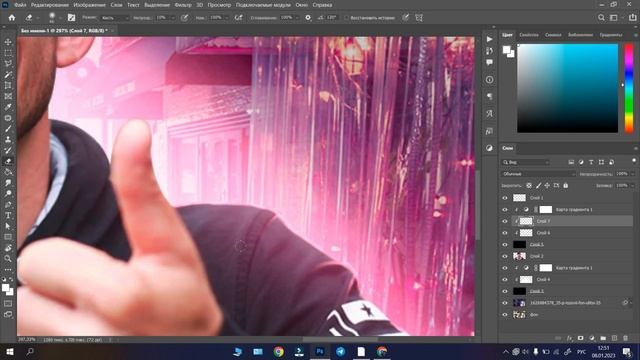This screenshot has height=360, width=640.
Task: Open the Фильтр menu
Action: [x=182, y=5]
